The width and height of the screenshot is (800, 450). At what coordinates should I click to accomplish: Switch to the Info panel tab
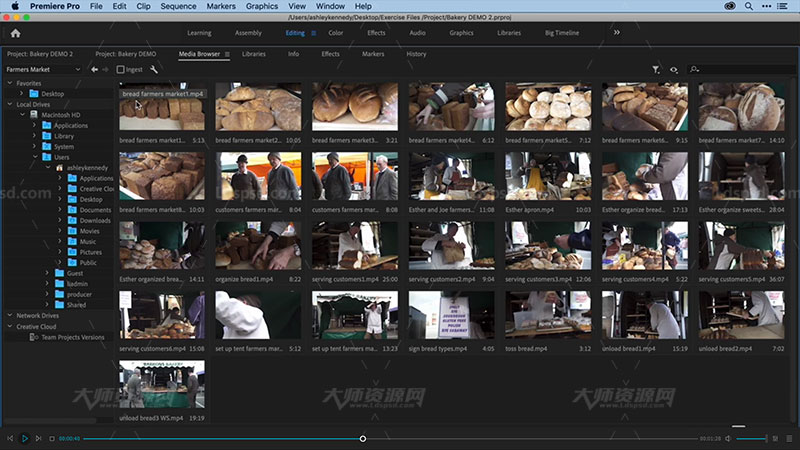pyautogui.click(x=293, y=54)
